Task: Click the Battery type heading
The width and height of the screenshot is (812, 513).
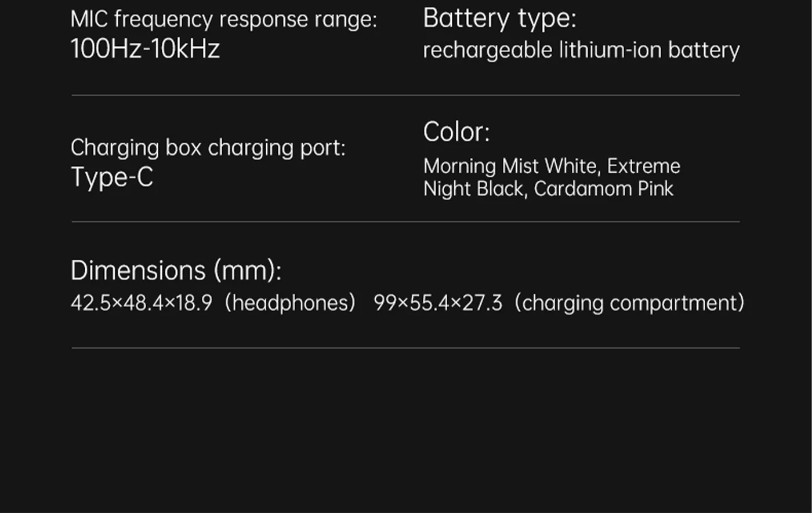Action: tap(499, 18)
